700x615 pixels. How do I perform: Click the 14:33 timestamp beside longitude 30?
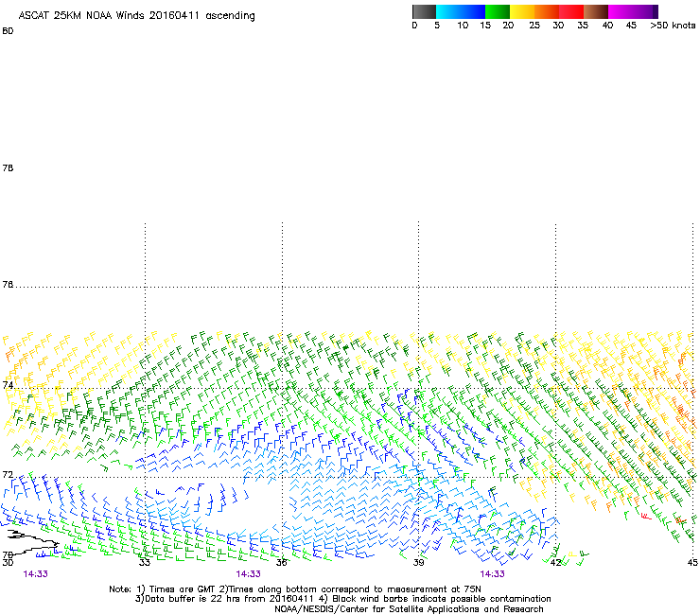coord(36,574)
